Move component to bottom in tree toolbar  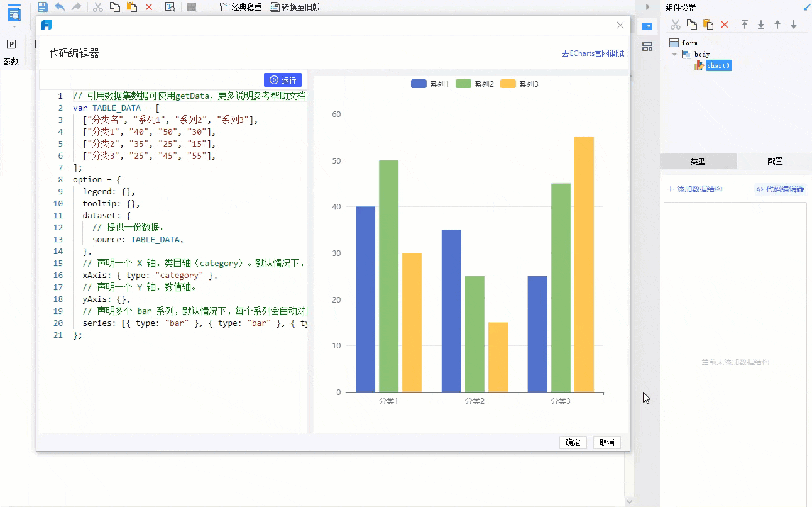(x=761, y=25)
